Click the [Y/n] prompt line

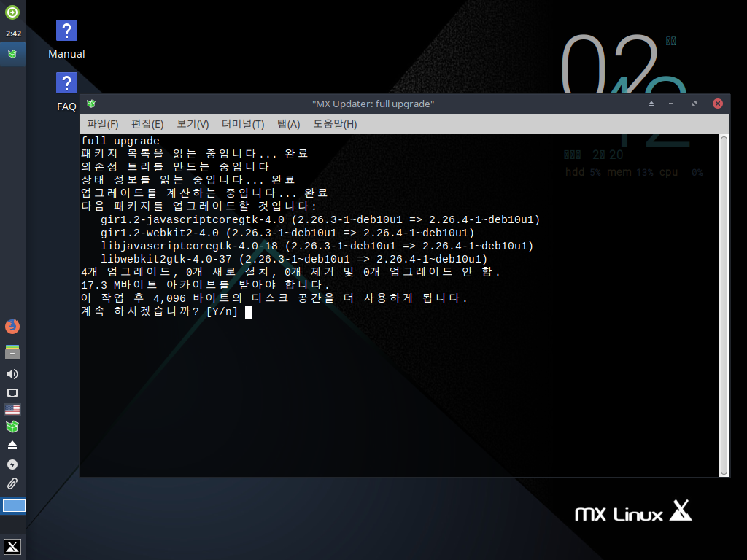coord(166,311)
